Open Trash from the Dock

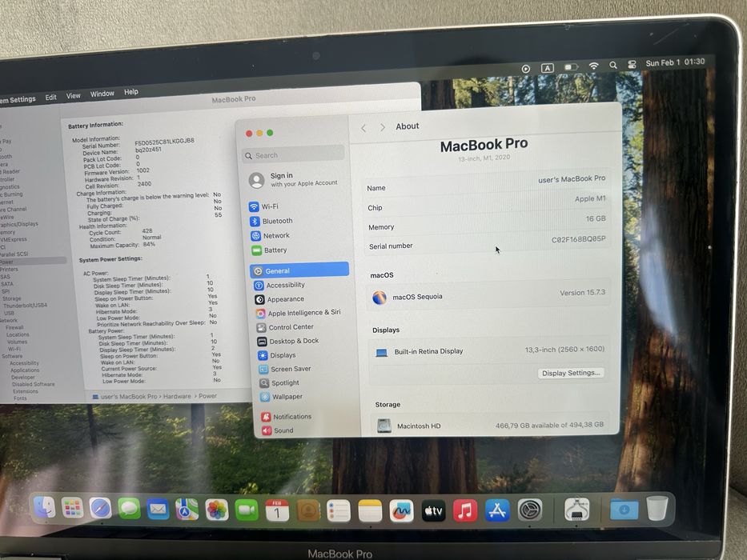tap(657, 508)
